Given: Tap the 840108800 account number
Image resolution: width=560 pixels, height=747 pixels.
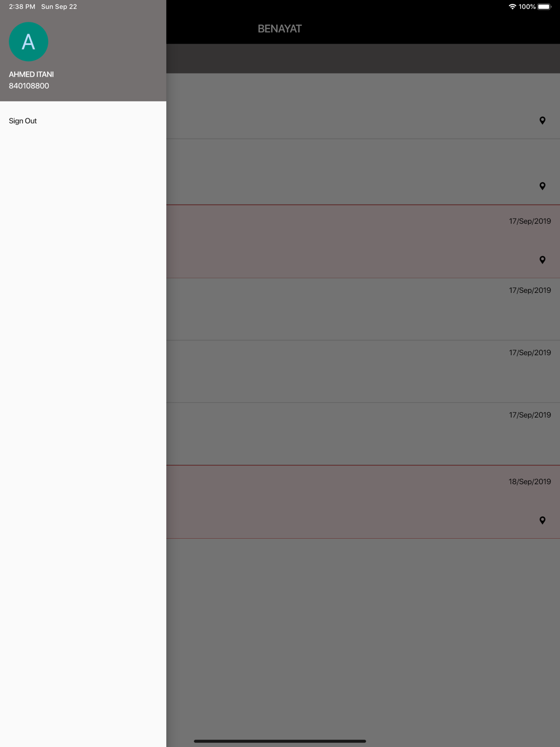Looking at the screenshot, I should pyautogui.click(x=29, y=86).
